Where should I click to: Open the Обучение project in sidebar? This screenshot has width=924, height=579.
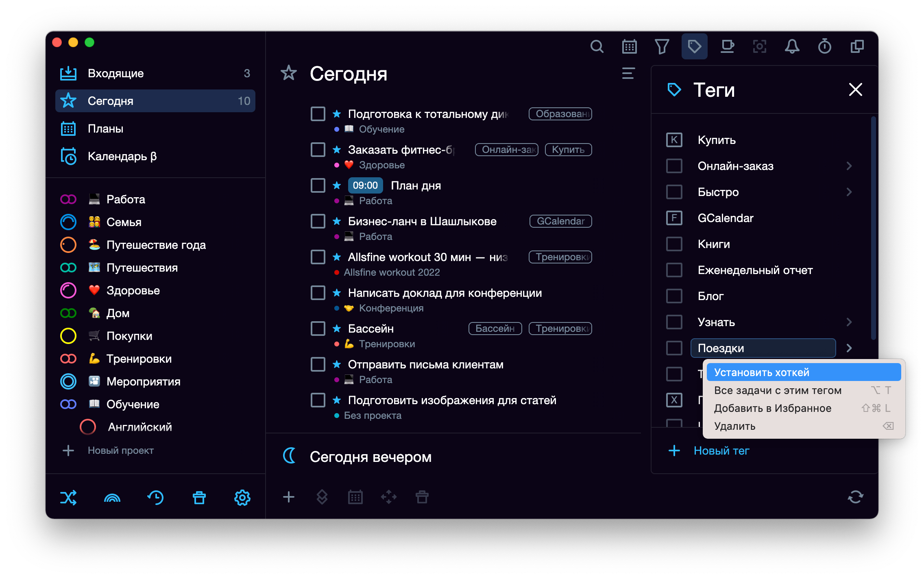pyautogui.click(x=155, y=404)
